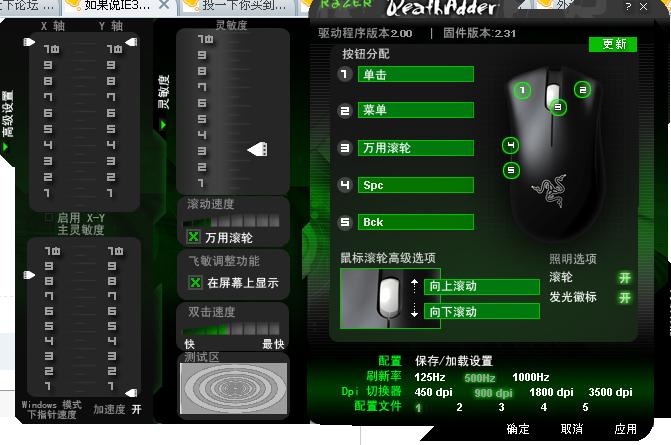Click the 确定 OK button
This screenshot has height=445, width=671.
point(518,429)
